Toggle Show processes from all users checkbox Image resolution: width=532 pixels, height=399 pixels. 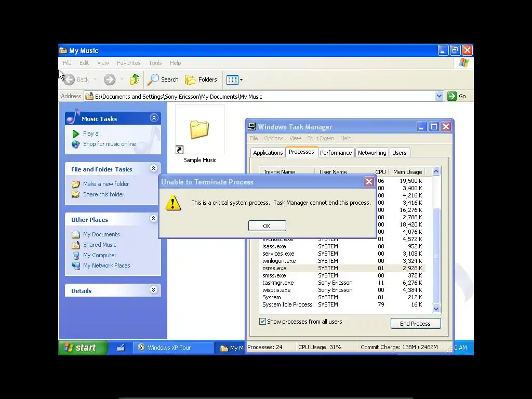click(x=262, y=321)
